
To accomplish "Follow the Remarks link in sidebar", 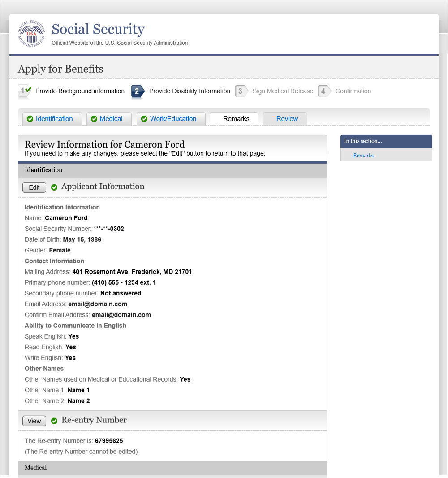I will 363,156.
